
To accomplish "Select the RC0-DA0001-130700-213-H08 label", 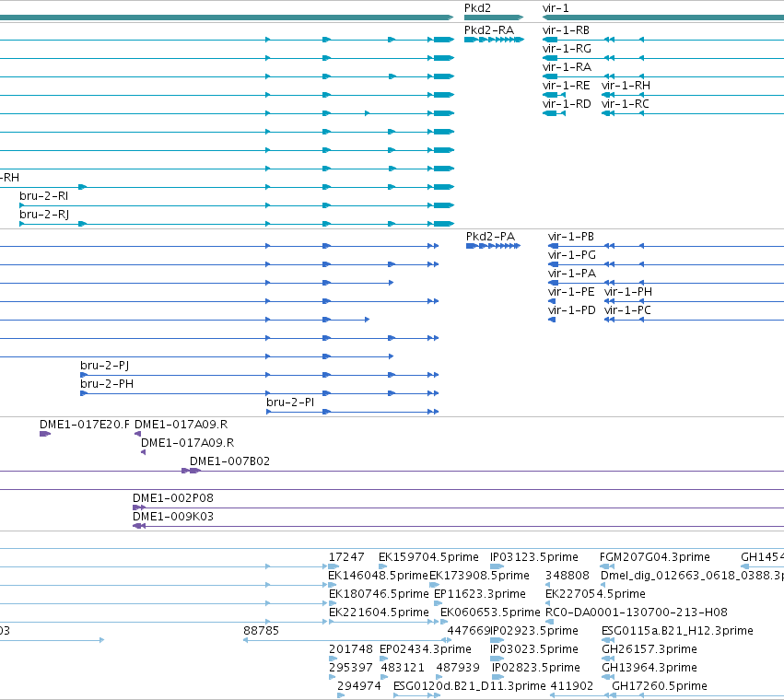I will pyautogui.click(x=637, y=613).
